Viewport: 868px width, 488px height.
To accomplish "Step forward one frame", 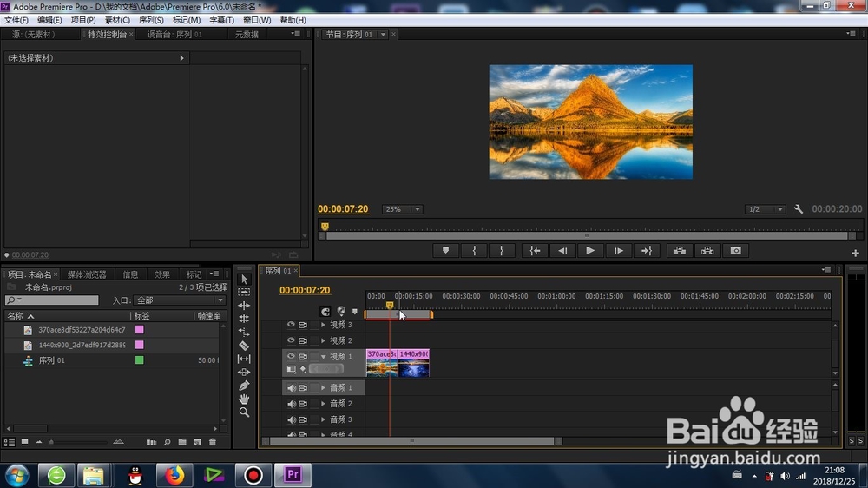I will pos(618,251).
